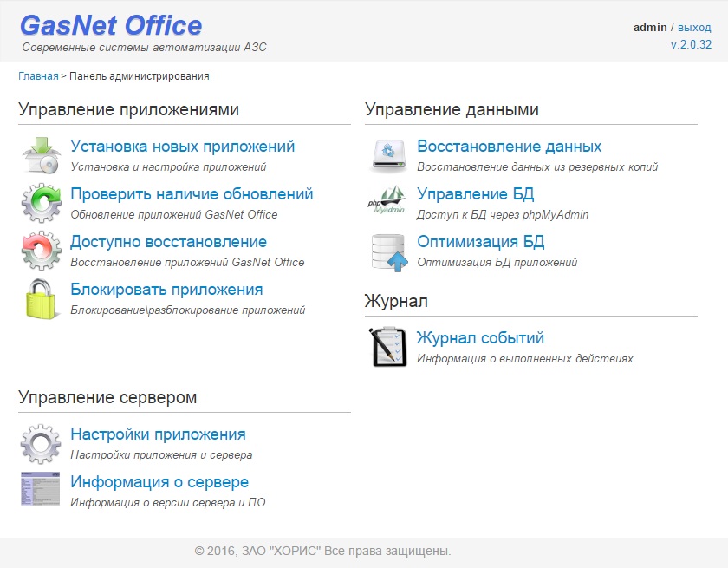Image resolution: width=728 pixels, height=568 pixels.
Task: Click admin username text
Action: [x=650, y=28]
